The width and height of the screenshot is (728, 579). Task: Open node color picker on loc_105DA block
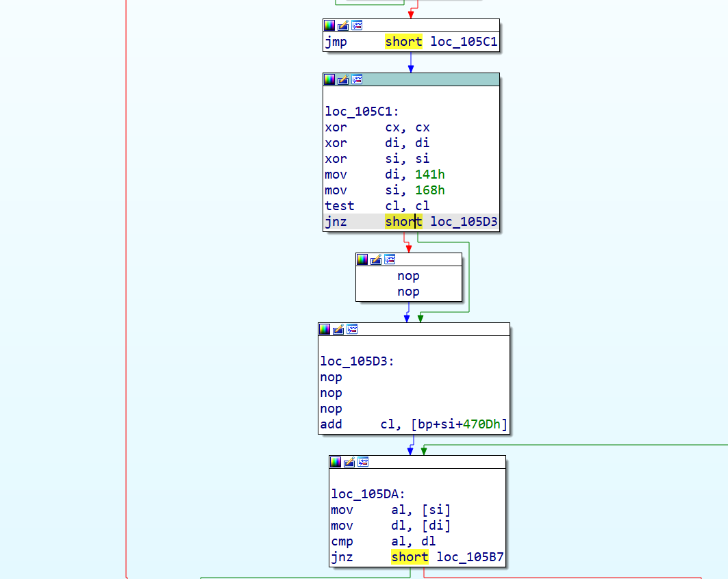pyautogui.click(x=336, y=462)
